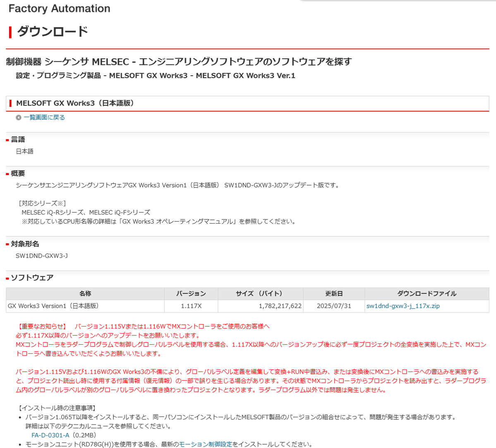The width and height of the screenshot is (496, 448).
Task: Open the FA-D-0301-A technical news link
Action: coord(50,435)
